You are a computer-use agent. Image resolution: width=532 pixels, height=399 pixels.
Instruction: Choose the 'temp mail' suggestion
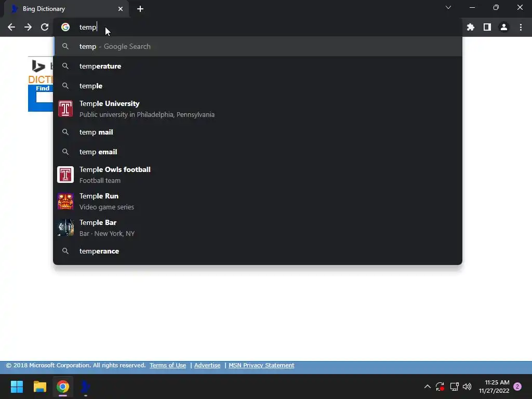[x=258, y=132]
